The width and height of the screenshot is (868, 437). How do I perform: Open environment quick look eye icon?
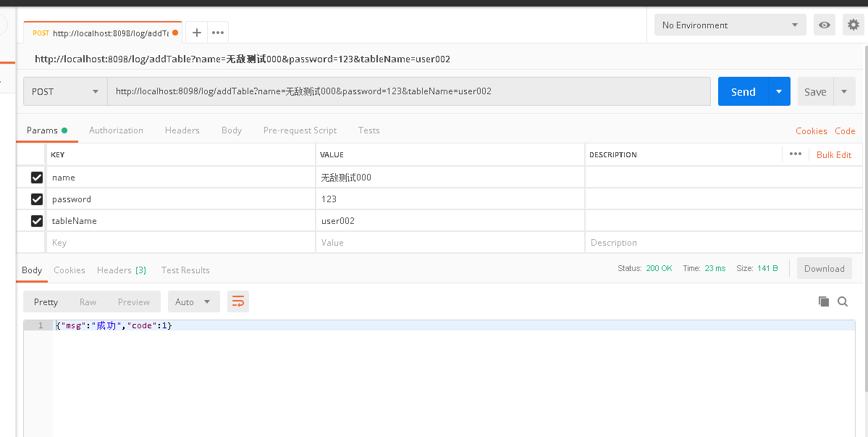coord(824,25)
